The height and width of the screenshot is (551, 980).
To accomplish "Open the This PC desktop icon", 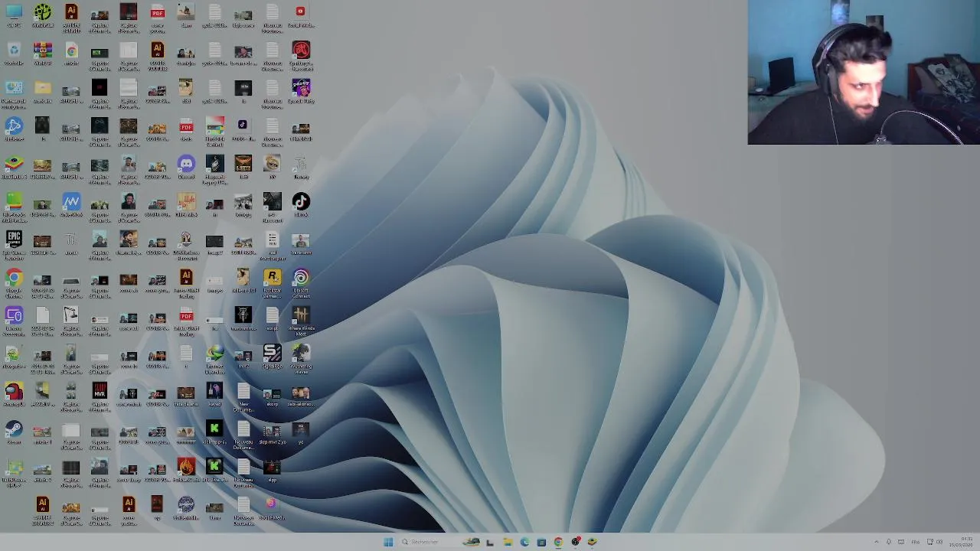I will pos(14,13).
